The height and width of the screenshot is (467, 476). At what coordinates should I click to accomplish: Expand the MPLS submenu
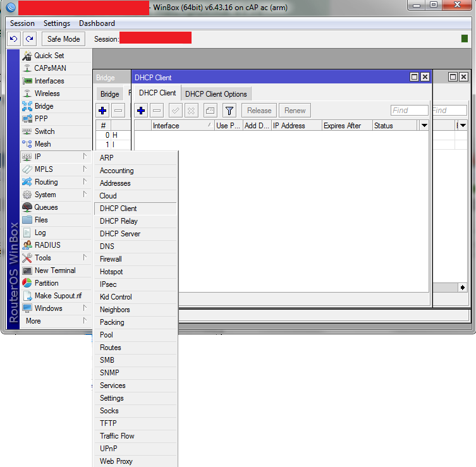[x=56, y=169]
